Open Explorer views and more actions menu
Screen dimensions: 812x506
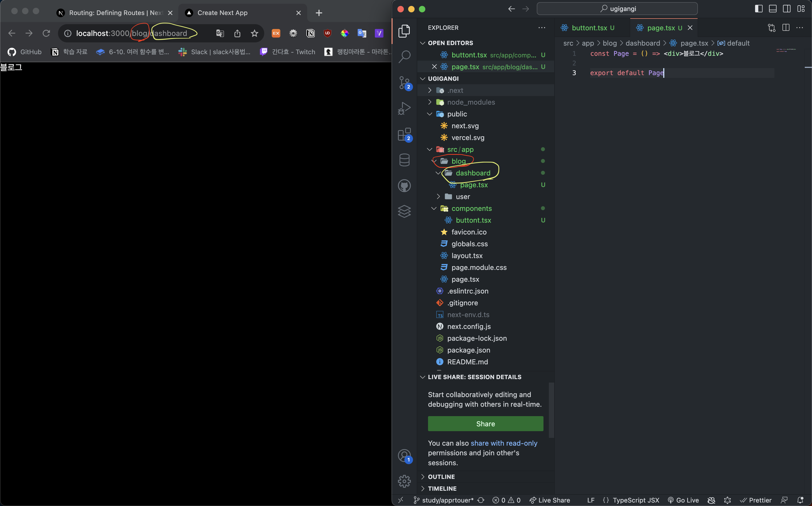click(x=542, y=28)
